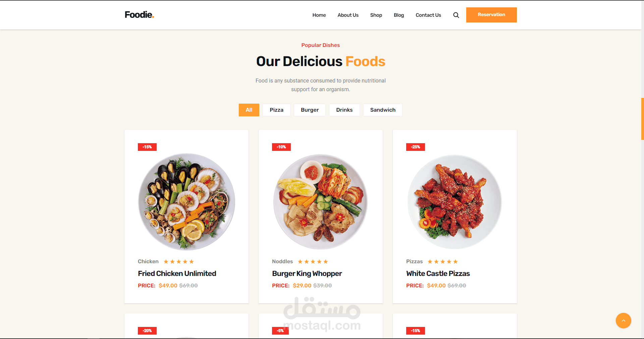The height and width of the screenshot is (339, 644).
Task: Click the -25% discount badge on White Castle Pizzas
Action: [x=416, y=147]
